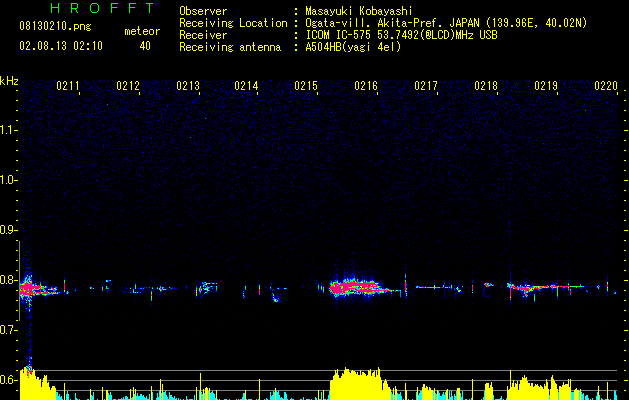The height and width of the screenshot is (400, 629).
Task: Click the 0.7 kHz axis tick label
Action: click(9, 330)
